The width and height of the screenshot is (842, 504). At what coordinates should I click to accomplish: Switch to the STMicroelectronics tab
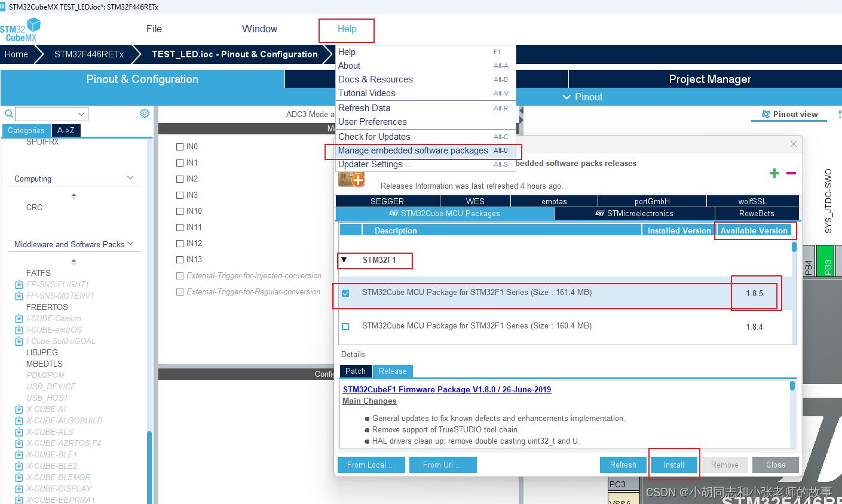tap(634, 213)
